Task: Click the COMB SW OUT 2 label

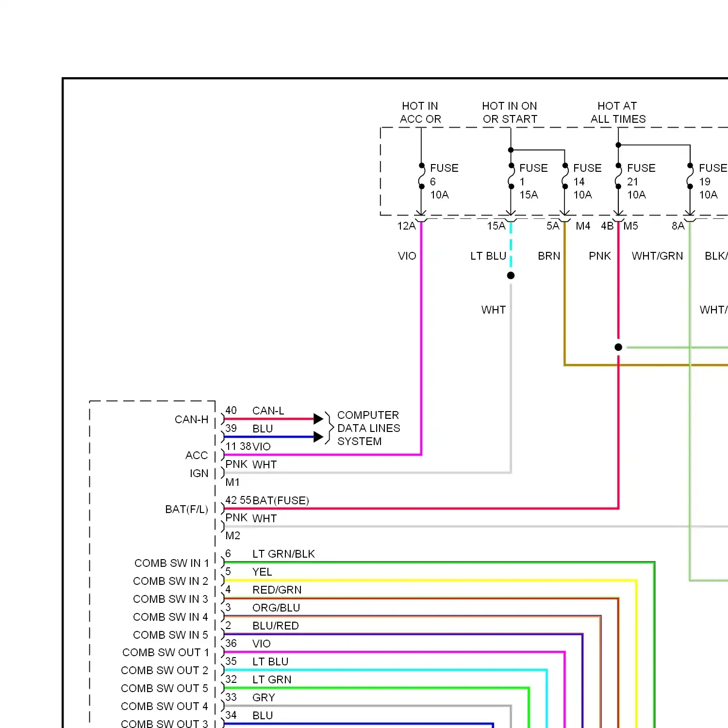Action: (165, 671)
